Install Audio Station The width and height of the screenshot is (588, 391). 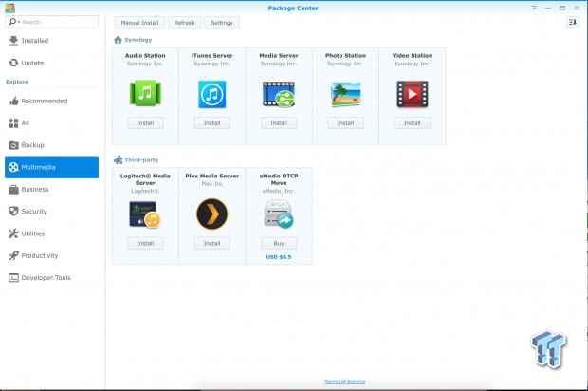145,122
